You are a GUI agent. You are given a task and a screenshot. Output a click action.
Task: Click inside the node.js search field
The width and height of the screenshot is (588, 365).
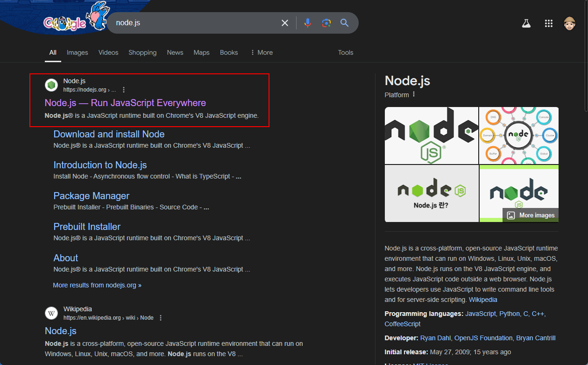pos(194,23)
